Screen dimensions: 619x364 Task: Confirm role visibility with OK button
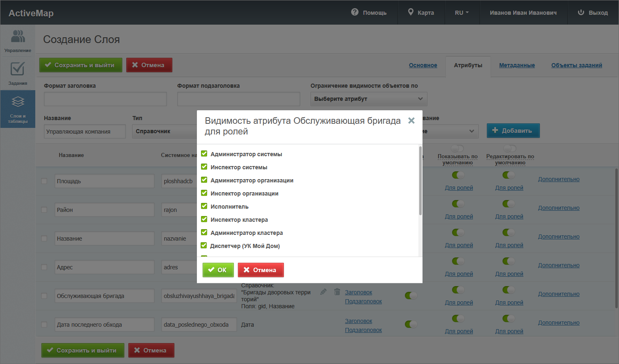[218, 270]
